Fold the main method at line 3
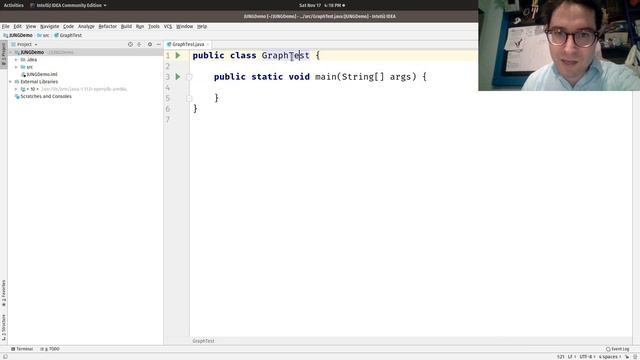The width and height of the screenshot is (640, 360). (x=189, y=77)
